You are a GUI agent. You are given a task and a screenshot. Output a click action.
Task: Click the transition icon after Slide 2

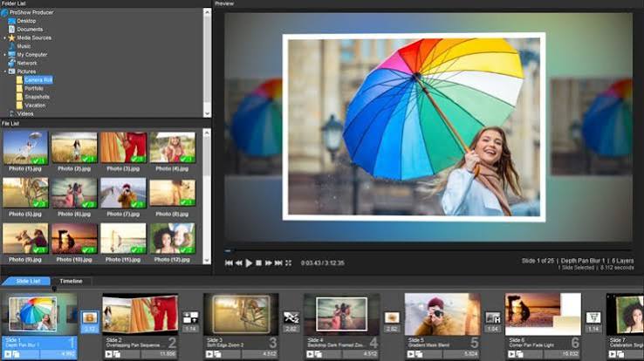[190, 317]
